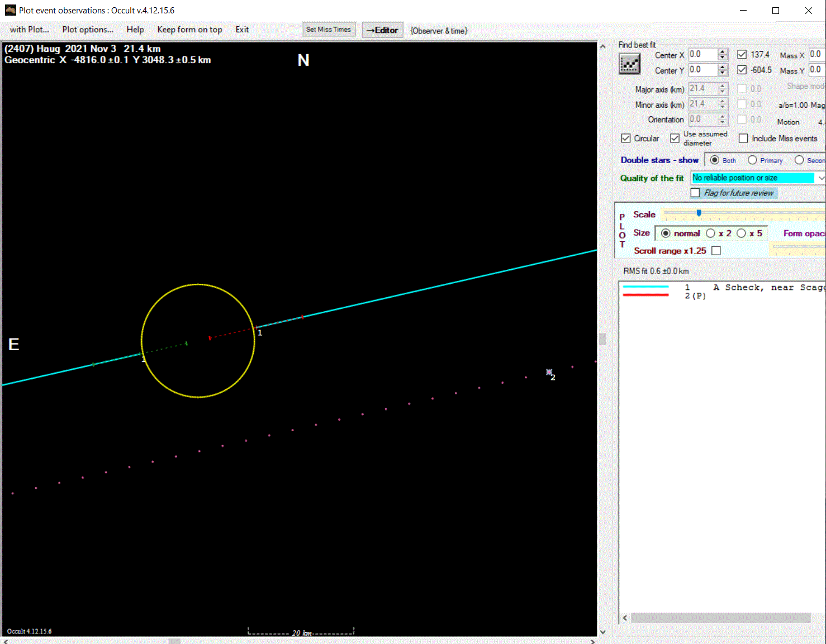This screenshot has height=644, width=826.
Task: Uncheck the Circular checkbox
Action: coord(626,138)
